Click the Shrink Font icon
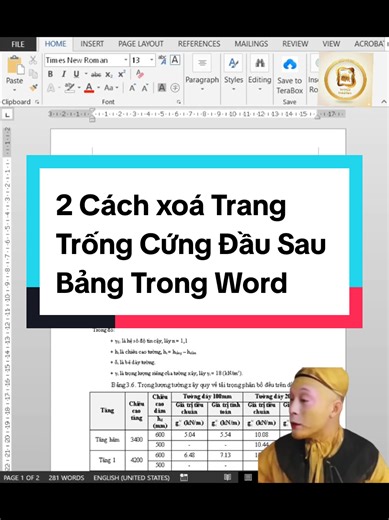Viewport: 389px width, 520px height. point(145,88)
